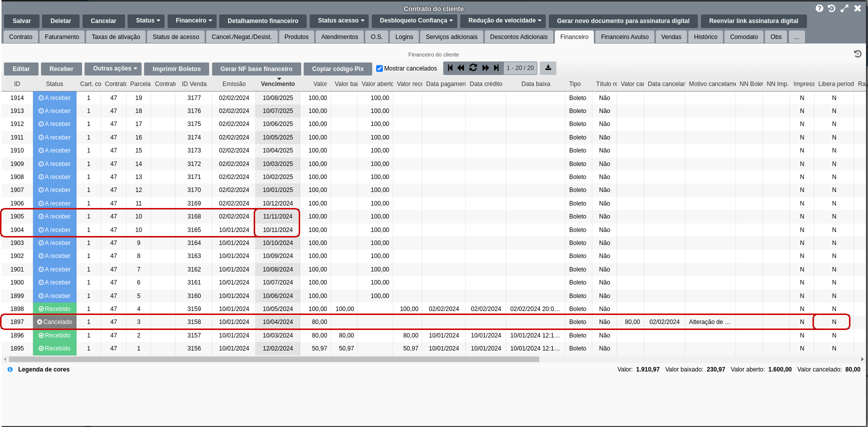Switch to Produtos tab

point(297,37)
